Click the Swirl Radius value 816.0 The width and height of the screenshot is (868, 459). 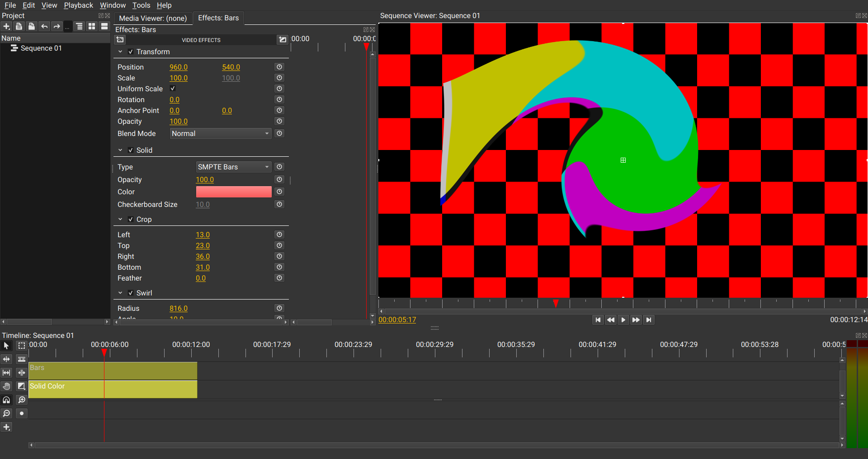point(179,308)
